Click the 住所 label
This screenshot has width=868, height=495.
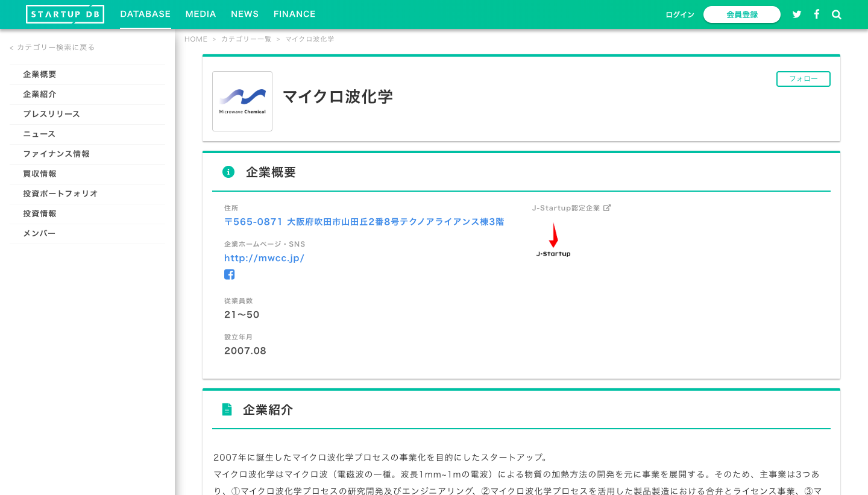click(231, 208)
